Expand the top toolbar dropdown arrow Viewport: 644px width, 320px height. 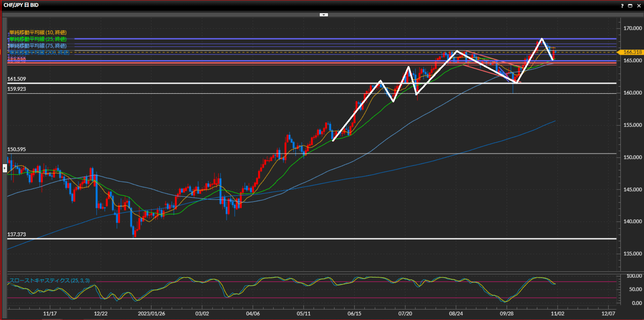tap(324, 15)
